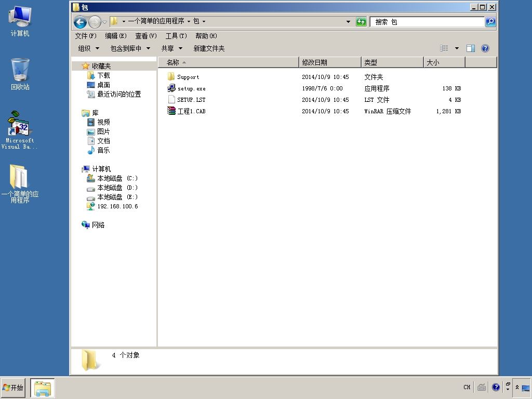Sort by 修改日期 column header

coord(330,62)
